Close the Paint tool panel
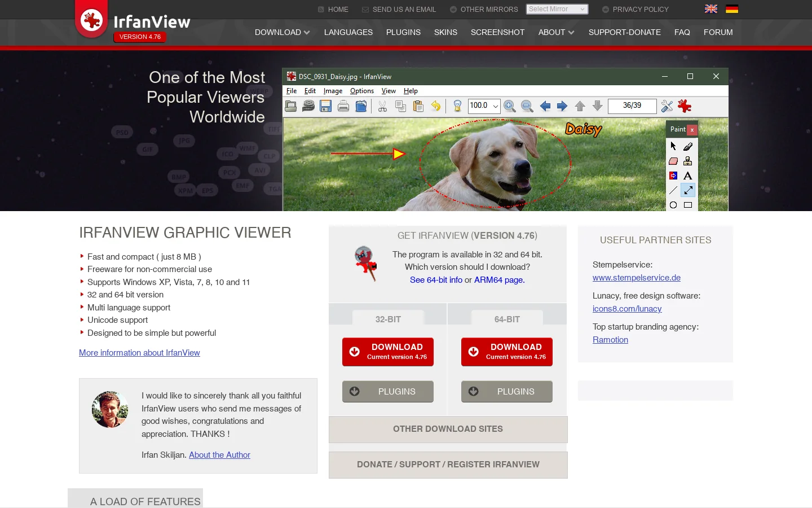812x508 pixels. pyautogui.click(x=692, y=130)
